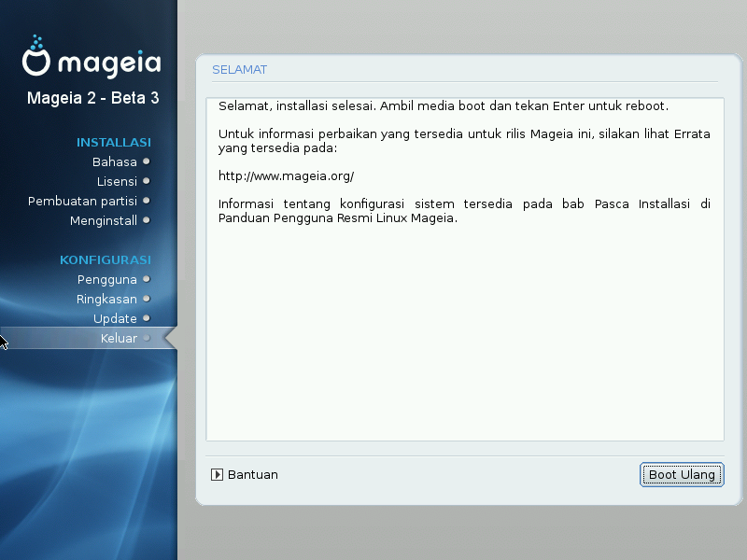Click the Boot Ulang button
Image resolution: width=747 pixels, height=560 pixels.
coord(682,474)
